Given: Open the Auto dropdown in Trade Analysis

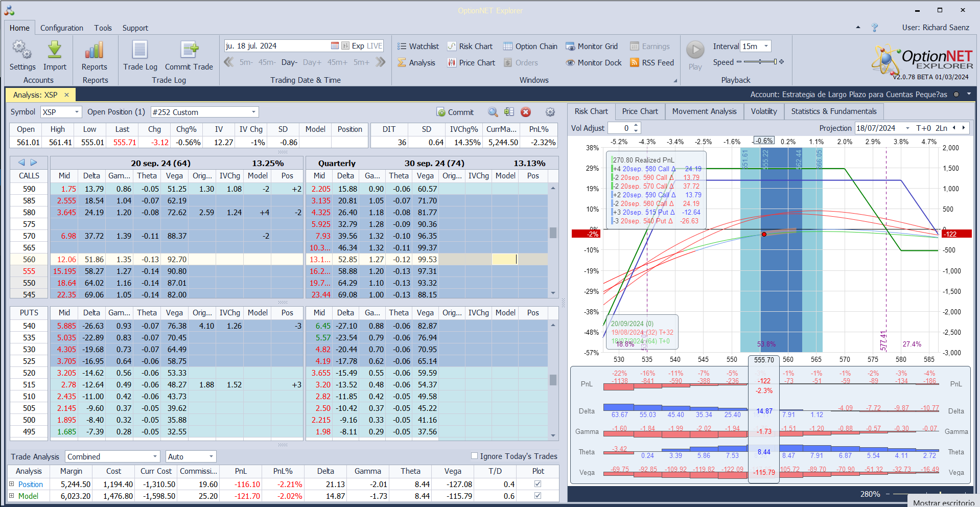Looking at the screenshot, I should pyautogui.click(x=211, y=456).
